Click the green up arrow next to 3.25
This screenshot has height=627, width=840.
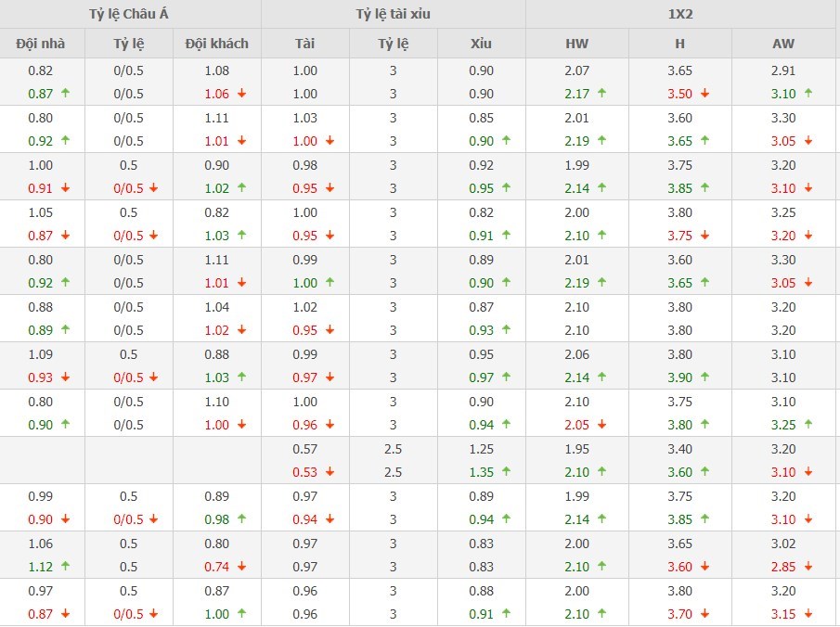pyautogui.click(x=808, y=425)
